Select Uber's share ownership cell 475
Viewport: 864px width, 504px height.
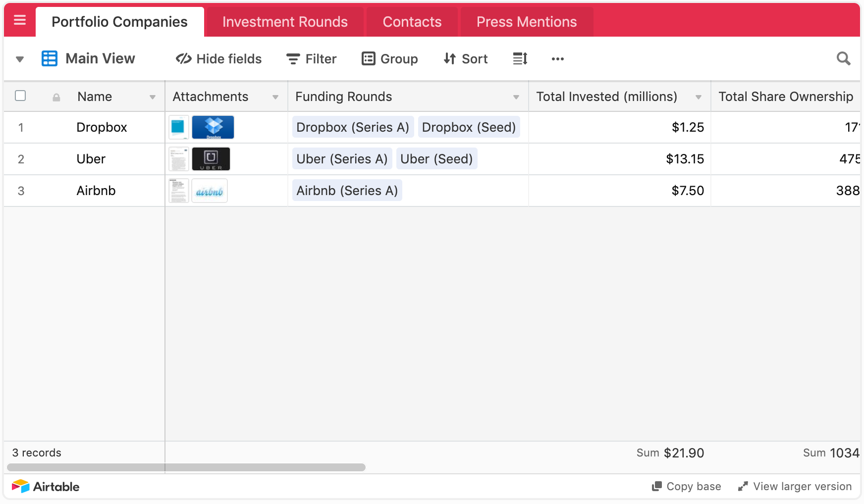(x=786, y=159)
